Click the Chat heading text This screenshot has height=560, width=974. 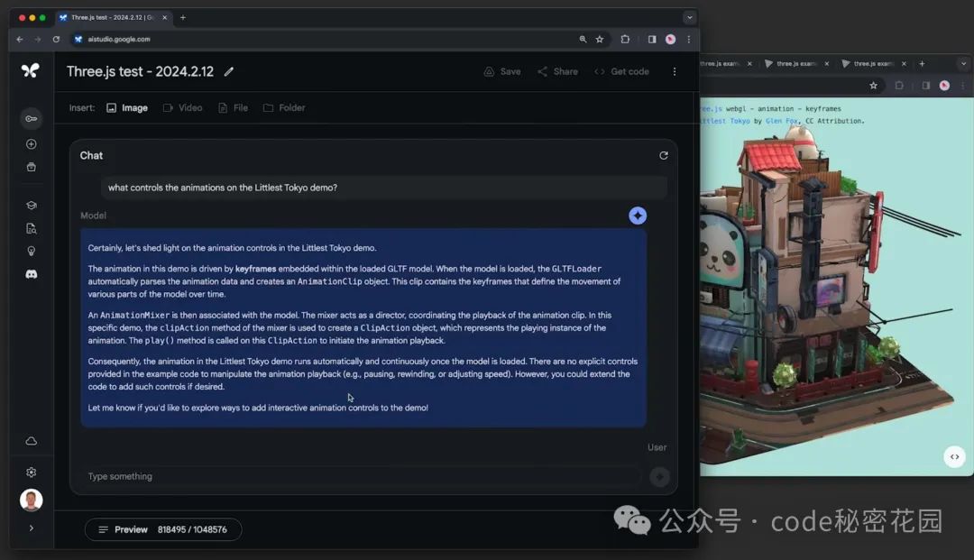(x=91, y=156)
